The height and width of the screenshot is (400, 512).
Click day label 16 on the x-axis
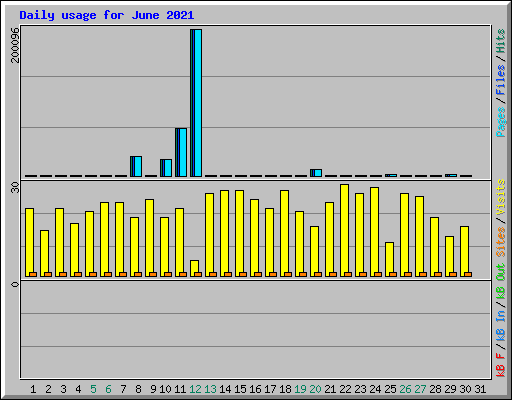coord(255,389)
